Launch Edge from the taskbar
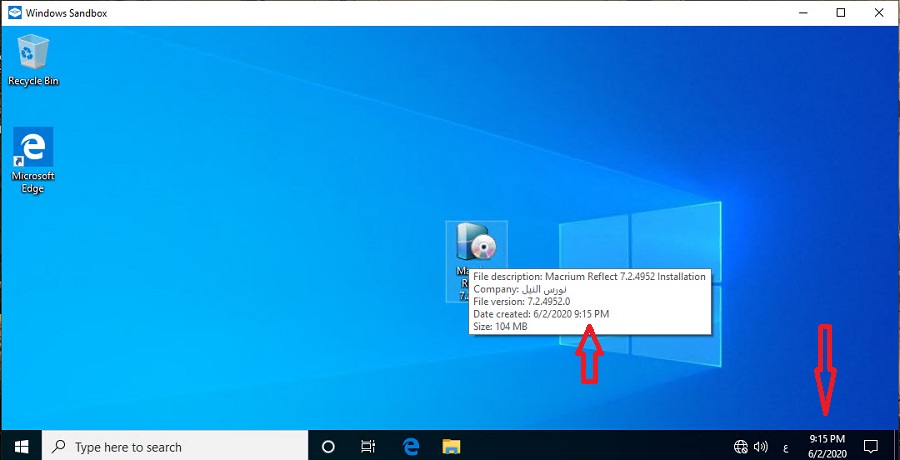Viewport: 900px width, 460px height. (x=410, y=446)
